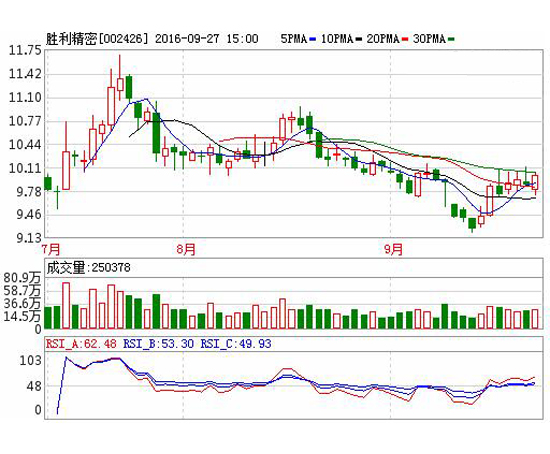
Task: Click the 8月 month label
Action: 186,249
